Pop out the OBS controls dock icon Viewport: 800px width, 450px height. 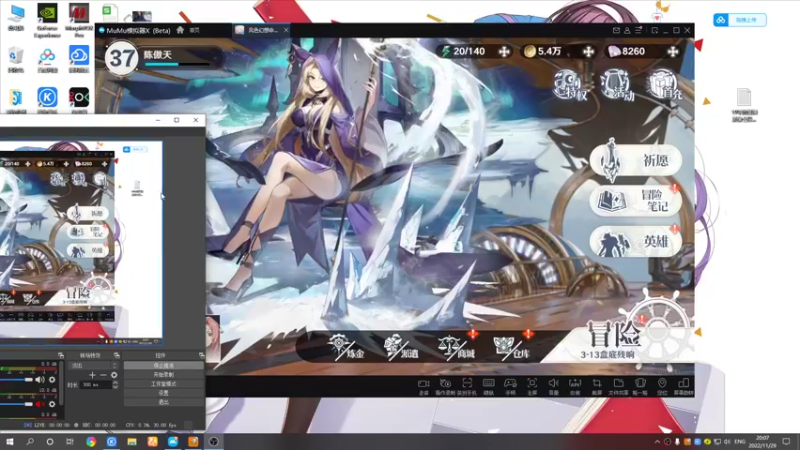coord(202,355)
